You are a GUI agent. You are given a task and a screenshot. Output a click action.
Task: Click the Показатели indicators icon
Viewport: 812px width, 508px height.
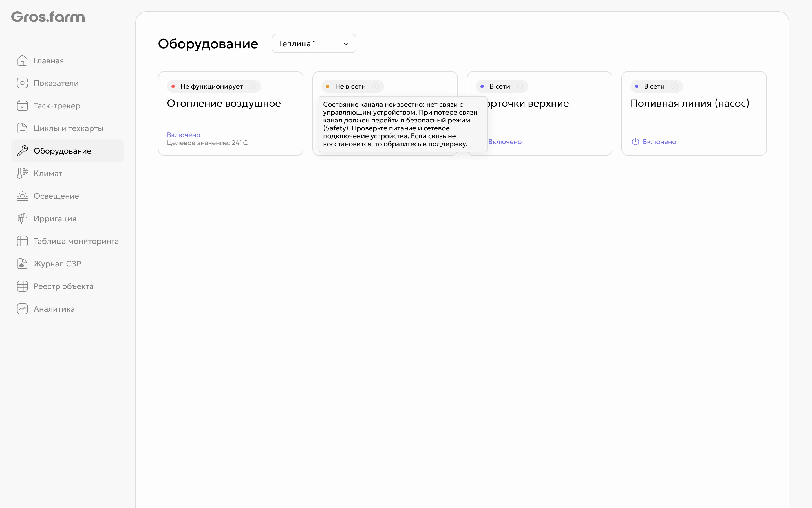tap(22, 83)
